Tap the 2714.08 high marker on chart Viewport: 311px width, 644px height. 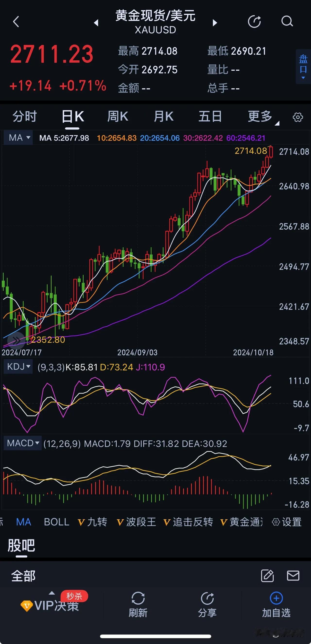tap(251, 151)
